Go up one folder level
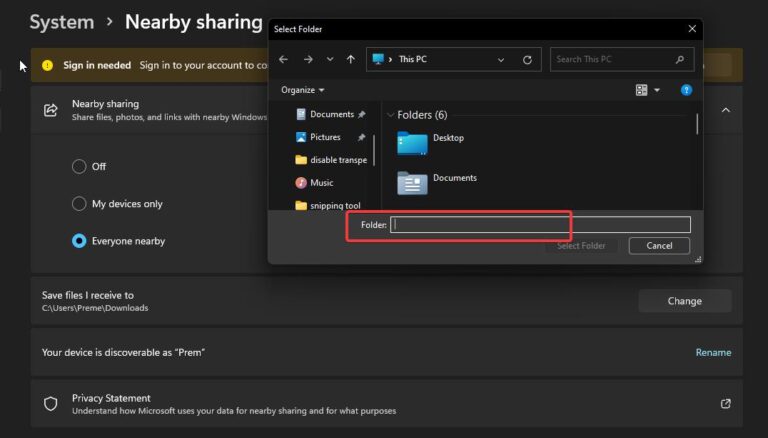Image resolution: width=768 pixels, height=438 pixels. tap(351, 59)
